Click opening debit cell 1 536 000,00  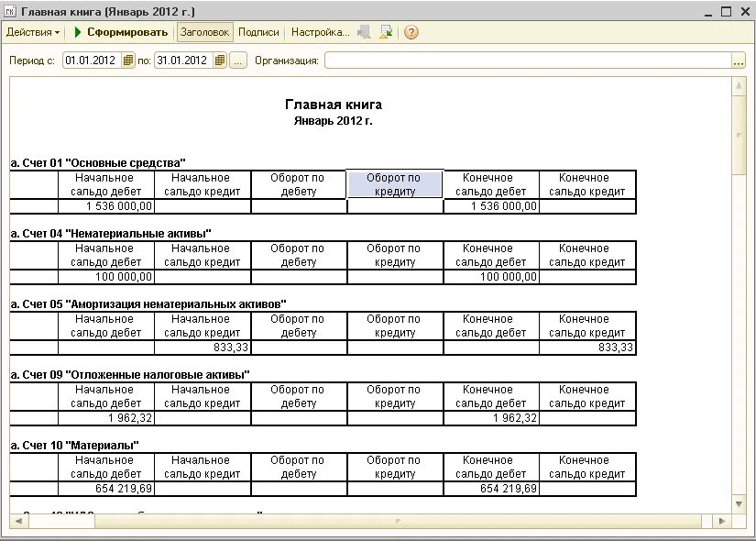coord(106,206)
